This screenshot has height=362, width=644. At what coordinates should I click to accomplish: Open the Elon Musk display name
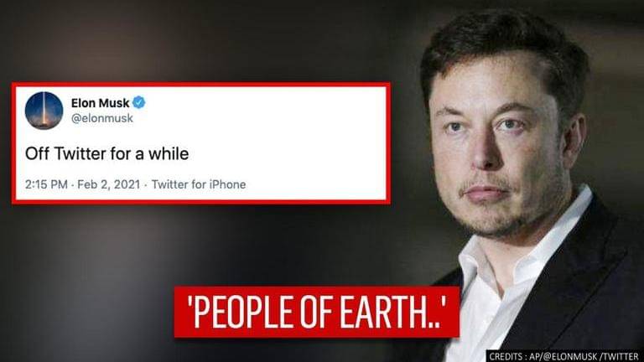[x=101, y=102]
